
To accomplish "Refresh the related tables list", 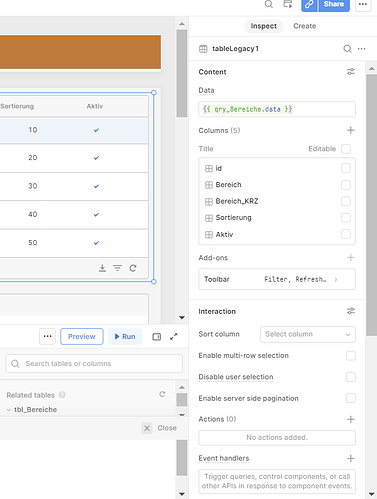I will (162, 394).
